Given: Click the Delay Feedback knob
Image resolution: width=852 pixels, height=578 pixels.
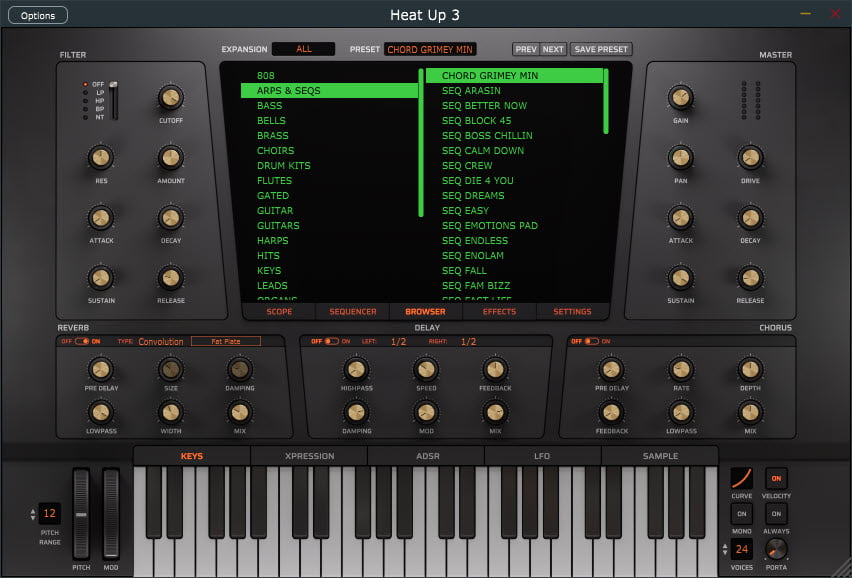Looking at the screenshot, I should click(495, 369).
